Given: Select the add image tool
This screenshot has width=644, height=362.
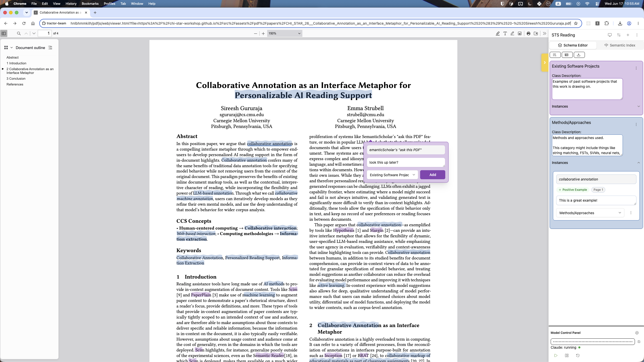Looking at the screenshot, I should 520,33.
